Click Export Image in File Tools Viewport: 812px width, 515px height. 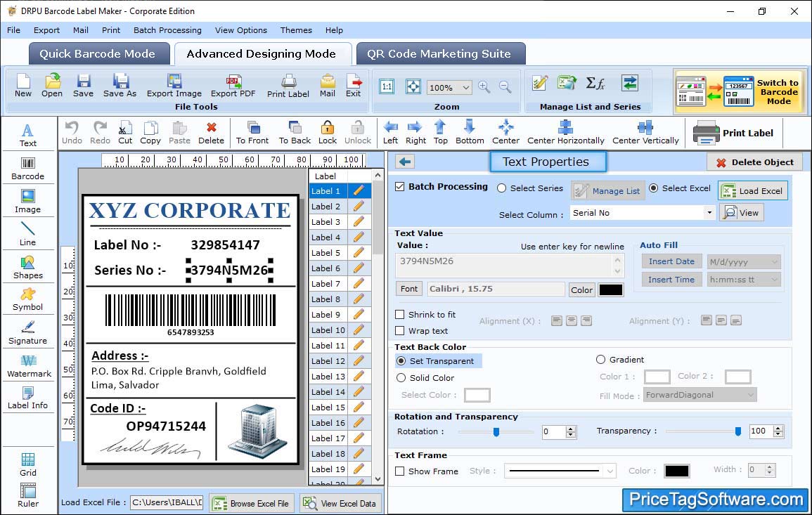pyautogui.click(x=174, y=86)
